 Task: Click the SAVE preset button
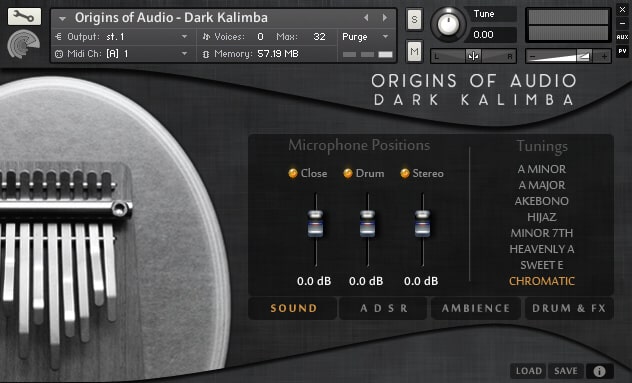click(565, 371)
